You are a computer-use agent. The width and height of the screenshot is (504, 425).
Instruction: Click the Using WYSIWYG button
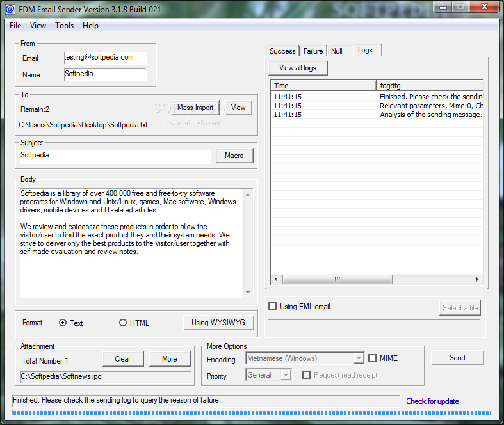click(218, 323)
